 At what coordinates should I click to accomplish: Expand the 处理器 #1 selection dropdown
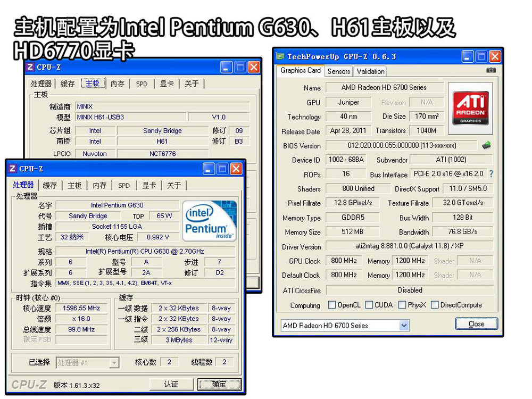click(114, 362)
